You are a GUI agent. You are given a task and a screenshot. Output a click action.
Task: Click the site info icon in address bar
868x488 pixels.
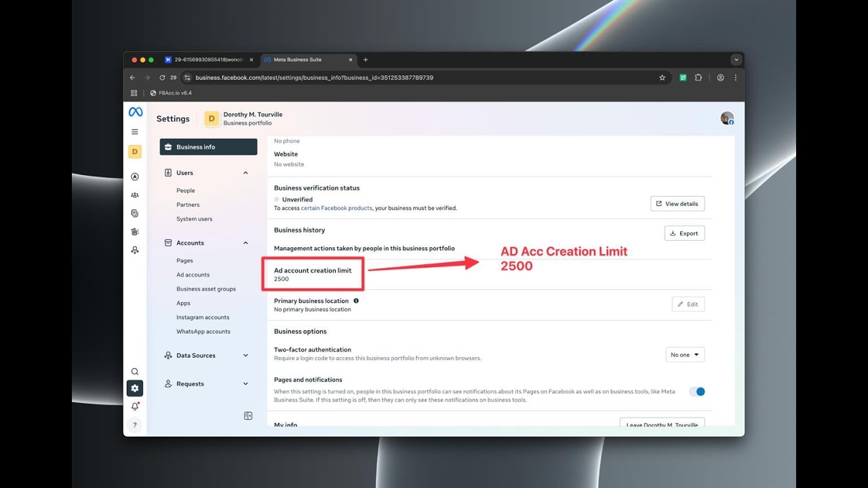pos(188,78)
